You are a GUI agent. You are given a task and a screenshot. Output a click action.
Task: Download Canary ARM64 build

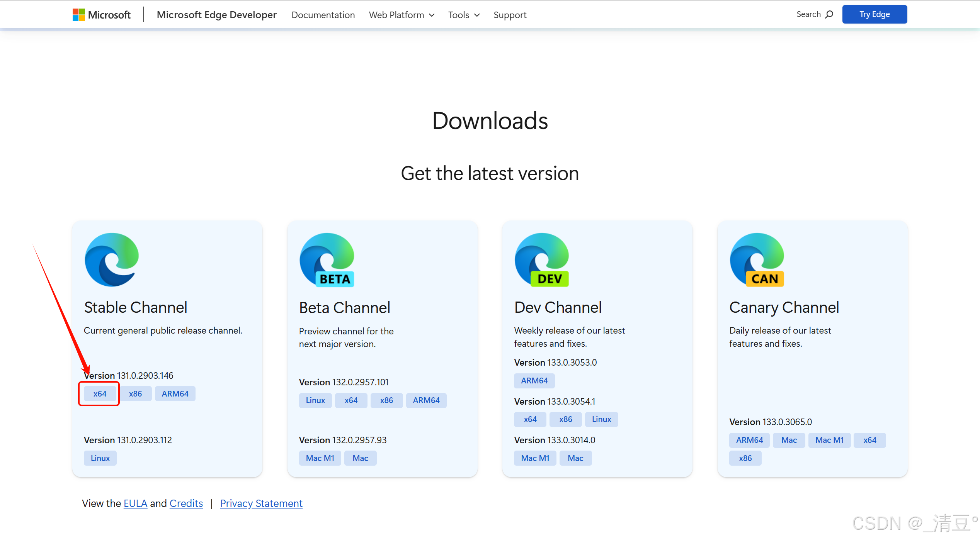pos(749,440)
